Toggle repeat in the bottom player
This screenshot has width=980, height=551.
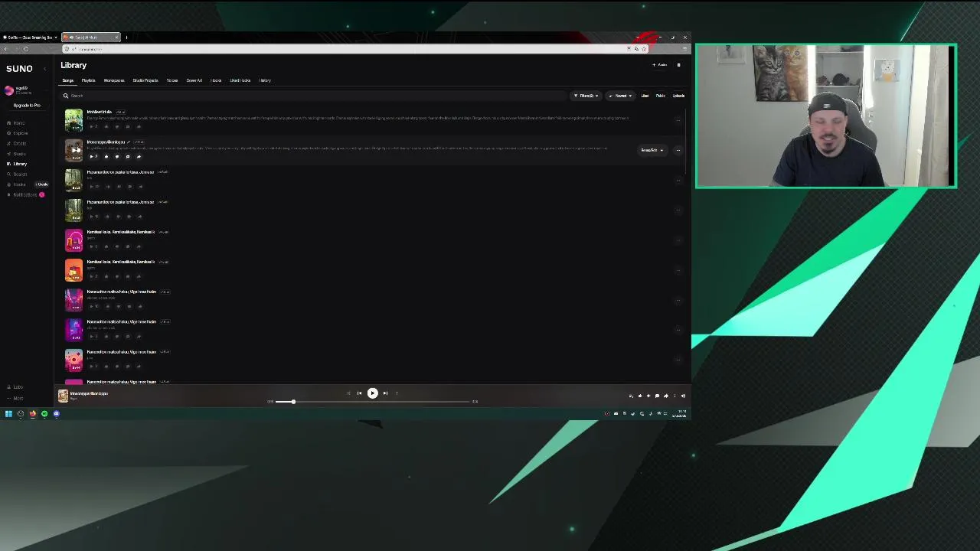pyautogui.click(x=397, y=393)
